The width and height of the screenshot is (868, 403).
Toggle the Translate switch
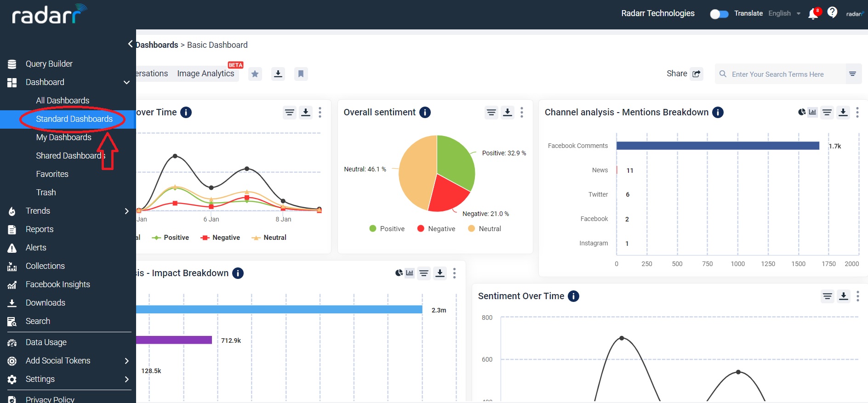(720, 14)
